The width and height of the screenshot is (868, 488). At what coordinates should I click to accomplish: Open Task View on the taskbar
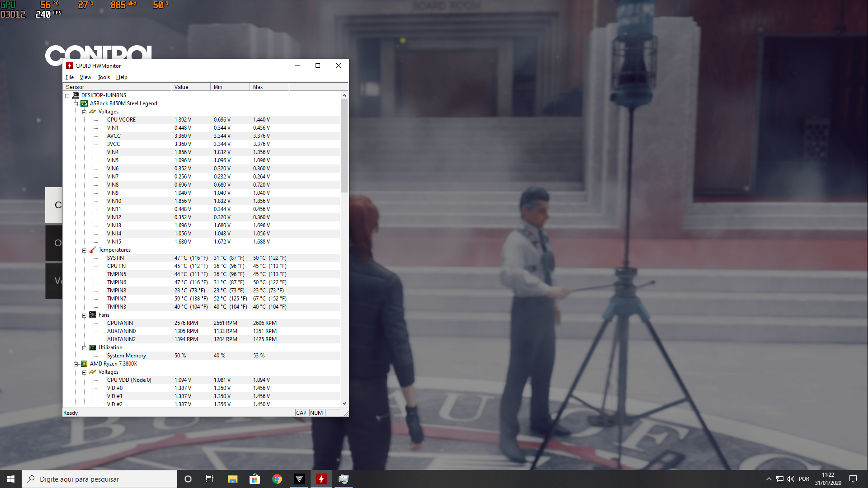[x=210, y=479]
